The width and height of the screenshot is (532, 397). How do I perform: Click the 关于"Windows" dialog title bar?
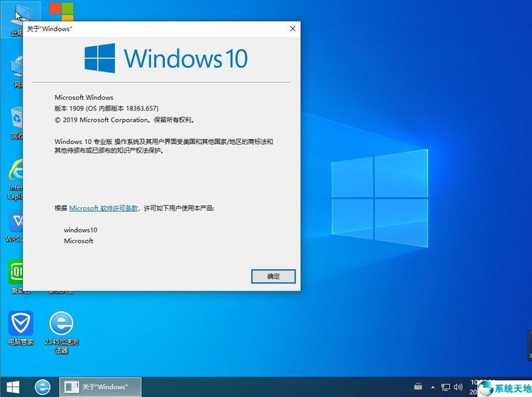[x=156, y=28]
